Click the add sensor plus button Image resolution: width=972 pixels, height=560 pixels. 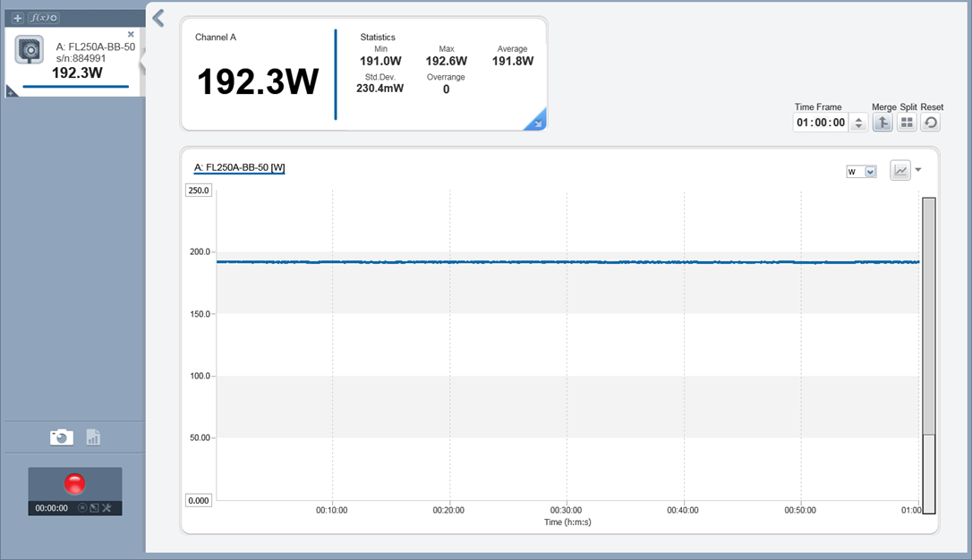(18, 18)
